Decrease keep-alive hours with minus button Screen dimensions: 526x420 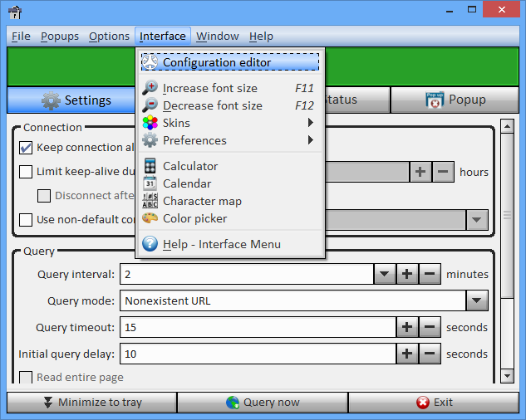(x=443, y=172)
